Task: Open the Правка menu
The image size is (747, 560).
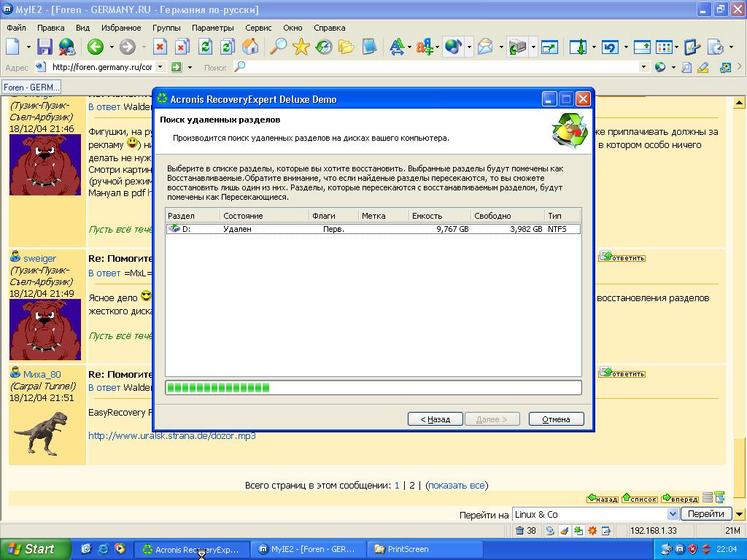Action: pyautogui.click(x=50, y=28)
